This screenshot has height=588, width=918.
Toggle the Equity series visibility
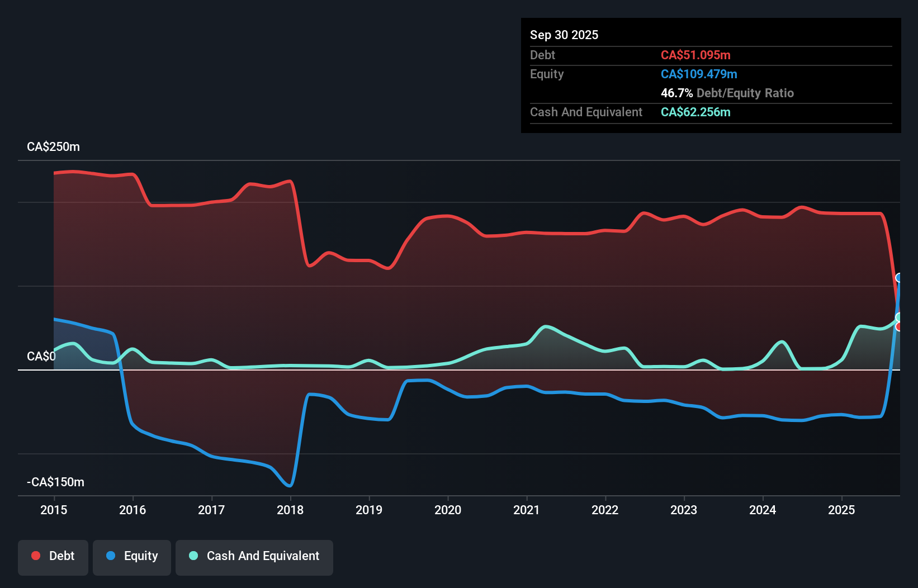[131, 556]
